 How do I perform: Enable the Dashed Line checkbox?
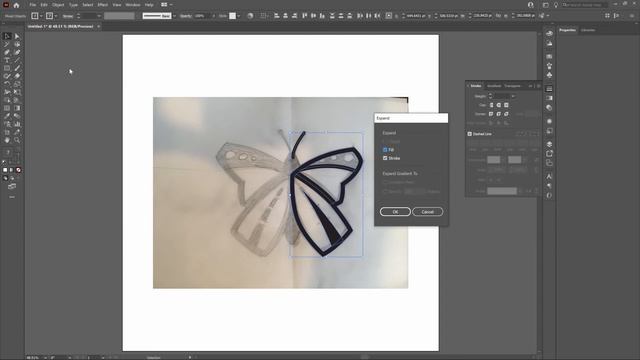(469, 134)
